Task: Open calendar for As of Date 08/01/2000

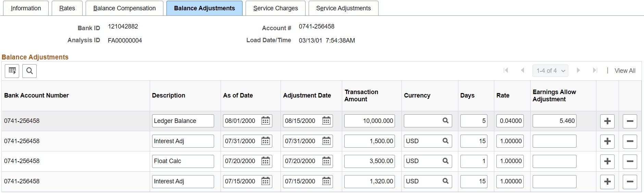Action: [x=265, y=121]
